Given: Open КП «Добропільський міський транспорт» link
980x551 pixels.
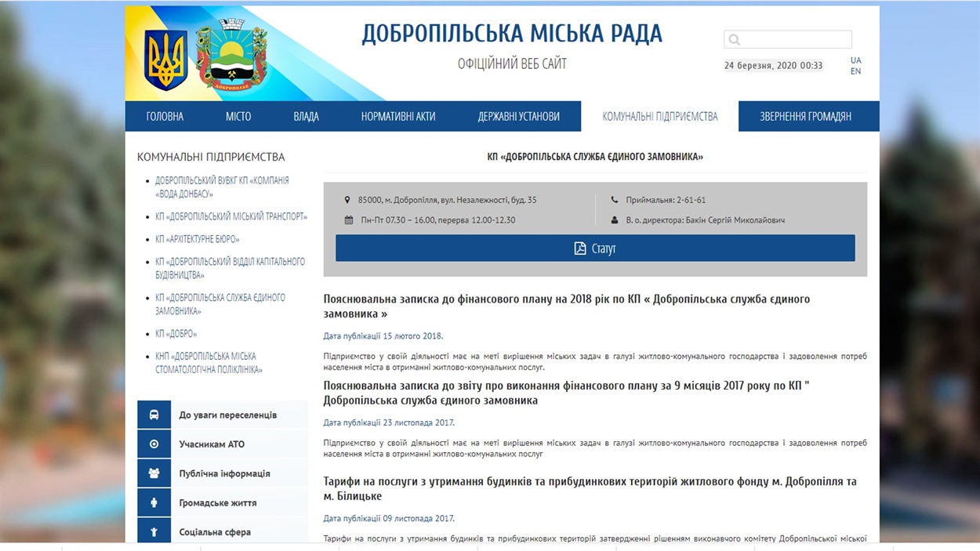Looking at the screenshot, I should pos(231,216).
